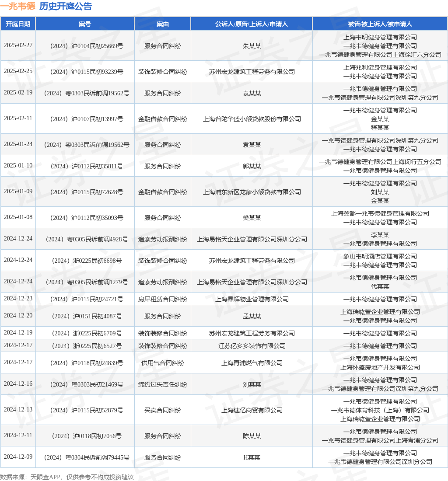
Task: Select case number 沪0118民初24839号
Action: tap(87, 363)
